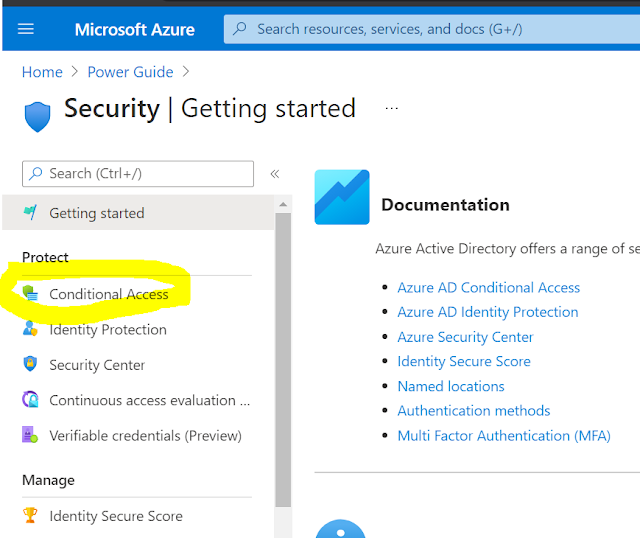Open the Power Guide breadcrumb link

(x=130, y=72)
